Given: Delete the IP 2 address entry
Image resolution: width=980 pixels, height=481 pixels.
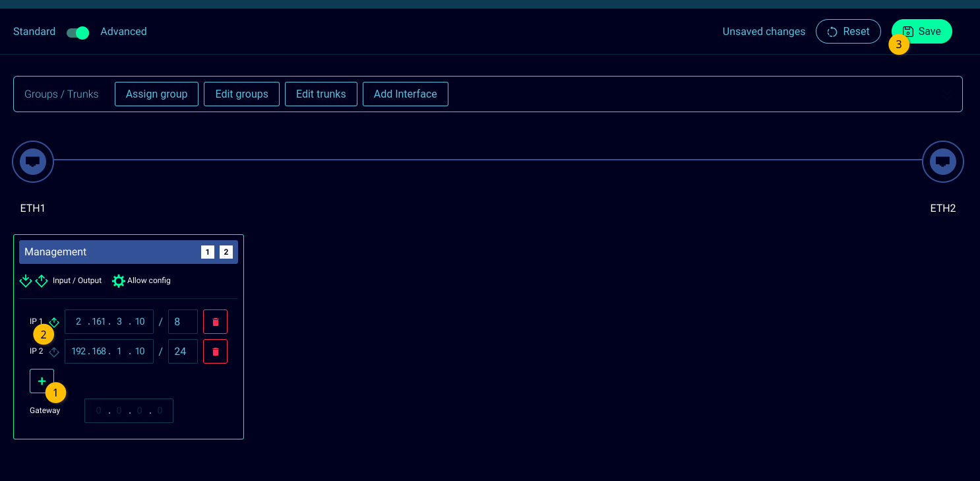Looking at the screenshot, I should coord(215,352).
